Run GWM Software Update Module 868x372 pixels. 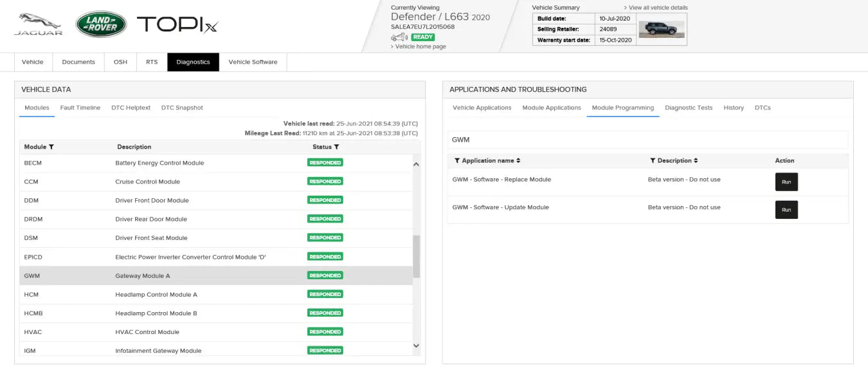click(x=786, y=210)
